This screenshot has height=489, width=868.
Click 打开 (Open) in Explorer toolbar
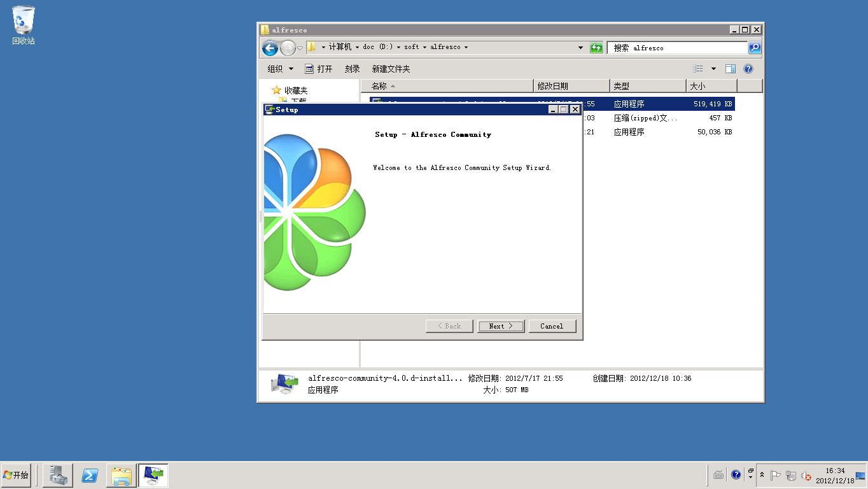pyautogui.click(x=319, y=69)
